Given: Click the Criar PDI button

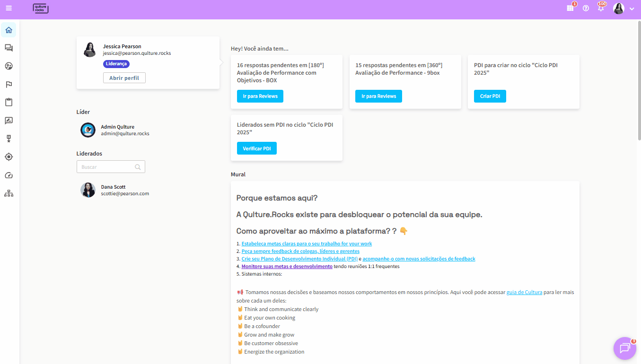Looking at the screenshot, I should 490,96.
